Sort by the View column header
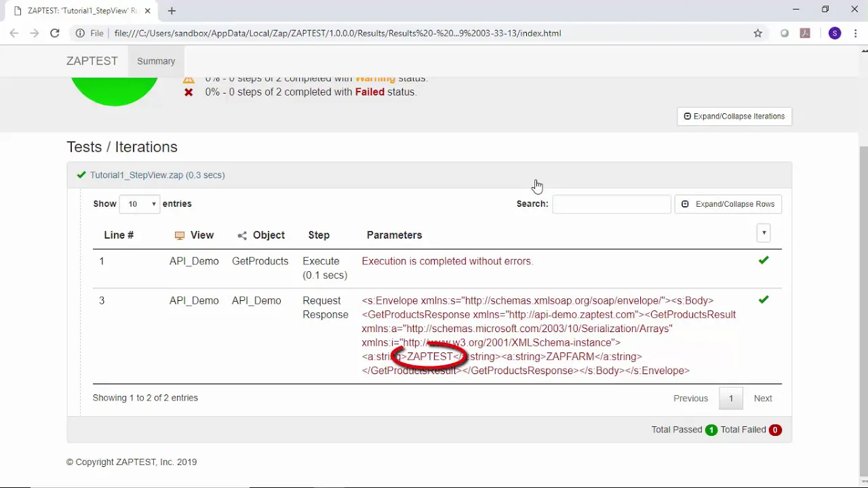Image resolution: width=868 pixels, height=488 pixels. (x=202, y=235)
